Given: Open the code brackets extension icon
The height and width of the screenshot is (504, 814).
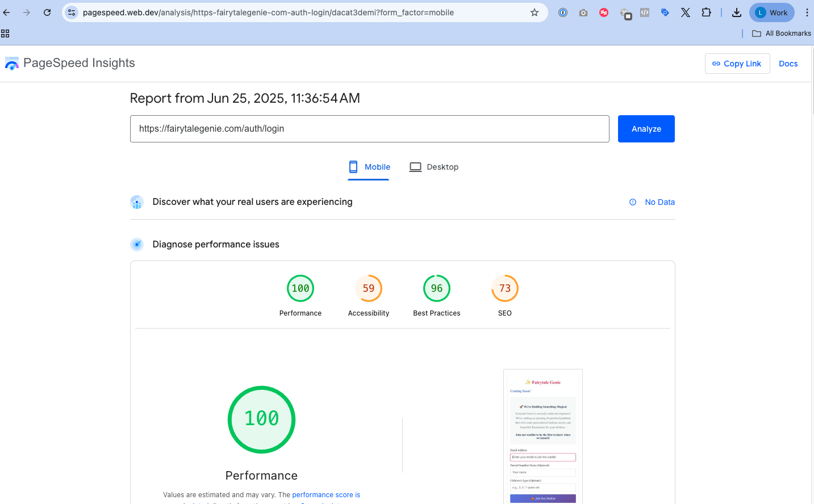Looking at the screenshot, I should pos(645,12).
